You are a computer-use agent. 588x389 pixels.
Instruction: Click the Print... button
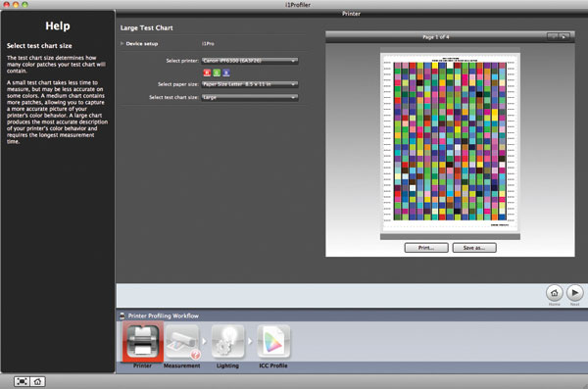click(426, 248)
